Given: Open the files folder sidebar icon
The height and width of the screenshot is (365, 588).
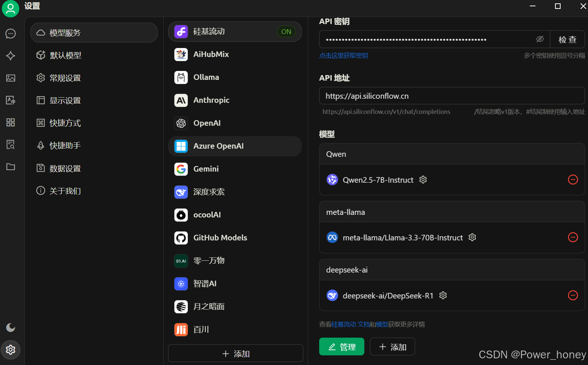Looking at the screenshot, I should click(x=11, y=167).
